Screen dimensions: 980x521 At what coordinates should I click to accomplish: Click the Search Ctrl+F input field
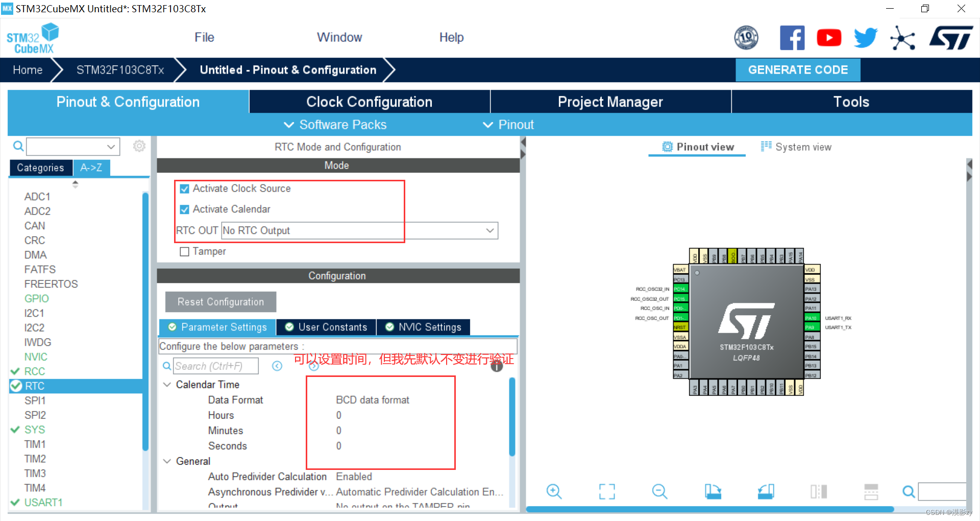click(216, 366)
